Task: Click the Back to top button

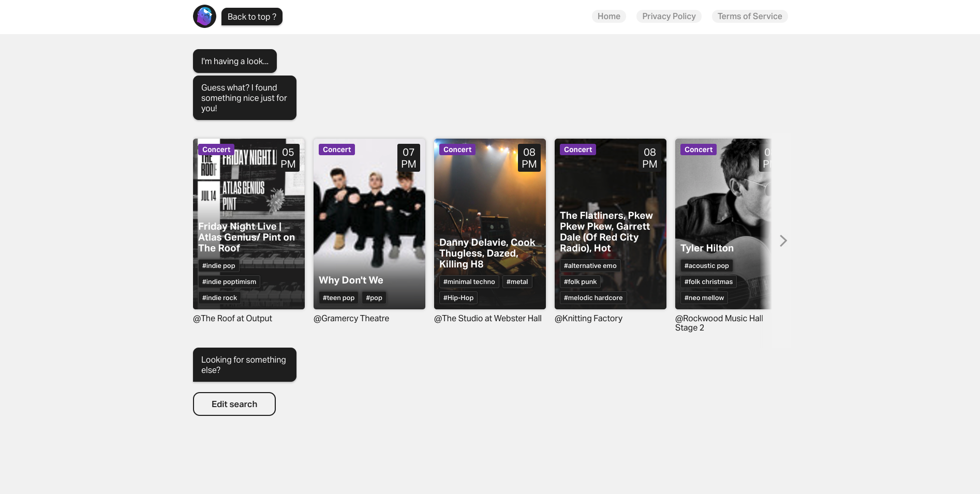Action: 252,17
